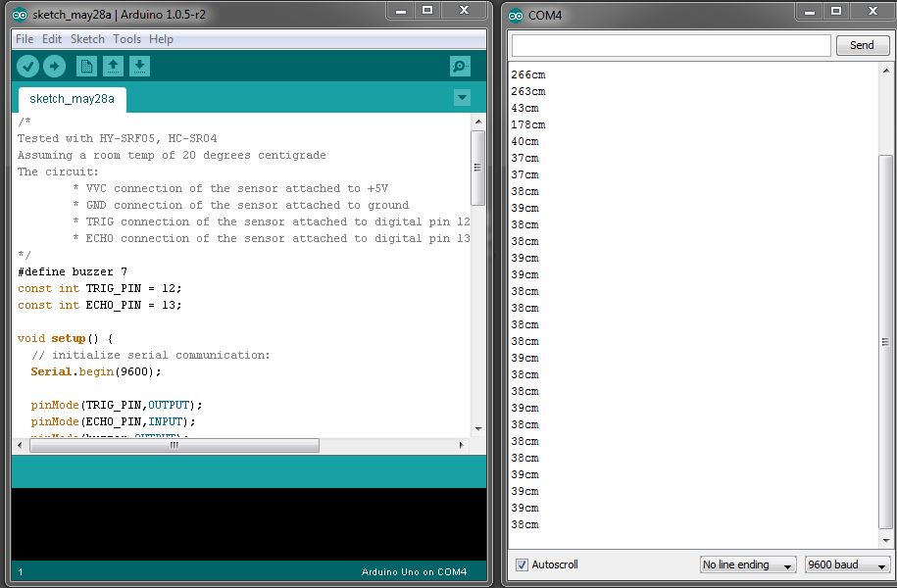Click the '40cm' reading in COM4

(x=524, y=141)
